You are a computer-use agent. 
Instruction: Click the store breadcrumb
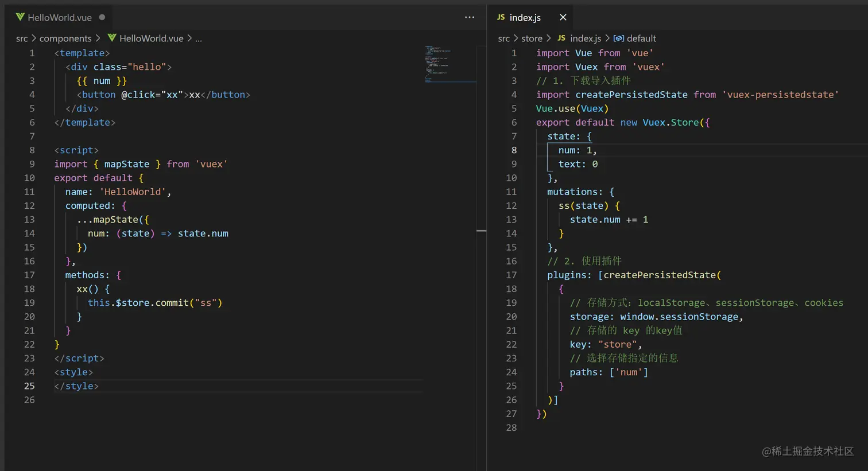[532, 38]
